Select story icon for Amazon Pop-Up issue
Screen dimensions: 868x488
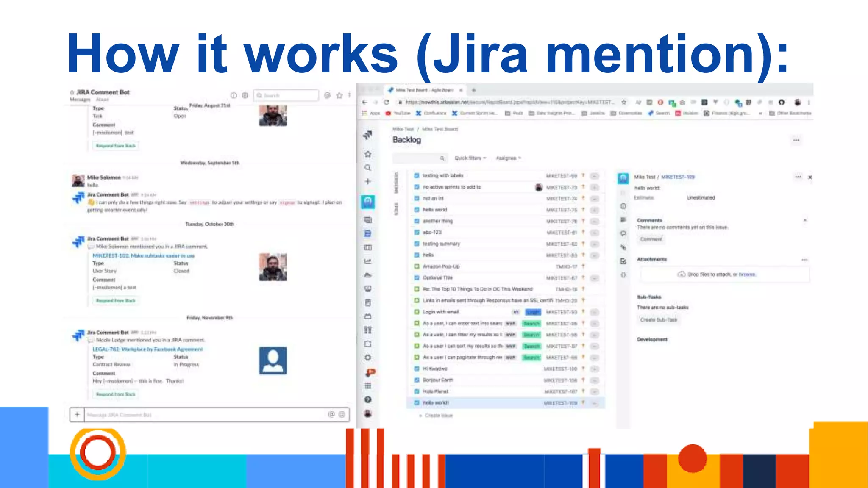[x=417, y=266]
